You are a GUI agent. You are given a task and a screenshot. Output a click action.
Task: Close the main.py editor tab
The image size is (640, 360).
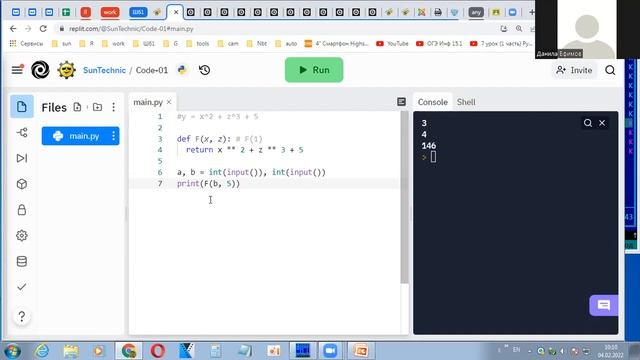pyautogui.click(x=169, y=102)
